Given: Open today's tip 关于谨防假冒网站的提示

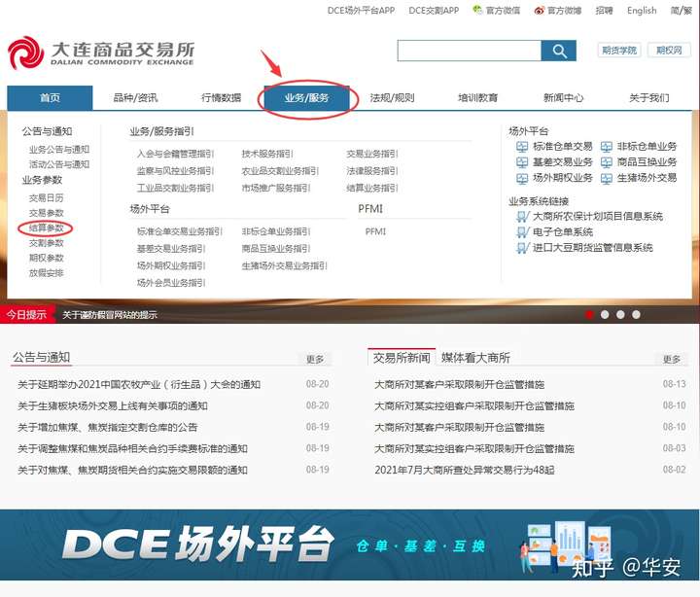Looking at the screenshot, I should [110, 315].
